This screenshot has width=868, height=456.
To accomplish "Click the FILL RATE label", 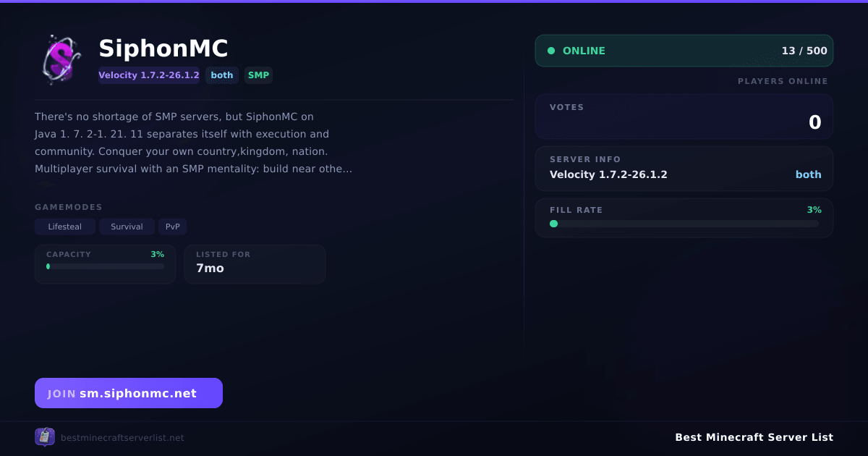I will tap(576, 210).
